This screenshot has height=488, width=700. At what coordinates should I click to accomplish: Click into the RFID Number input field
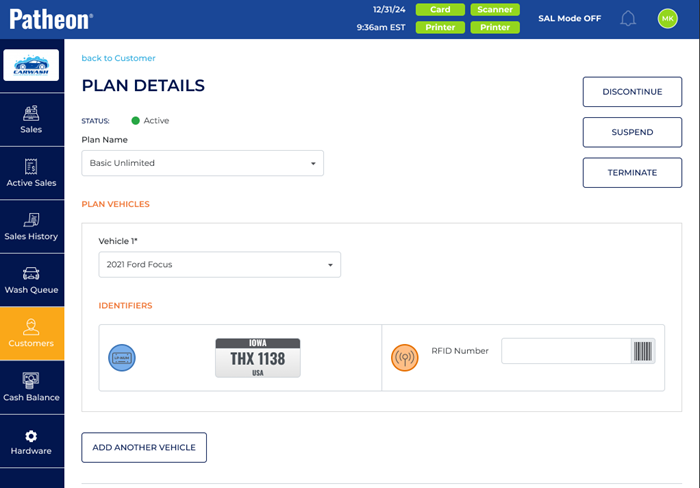coord(565,351)
